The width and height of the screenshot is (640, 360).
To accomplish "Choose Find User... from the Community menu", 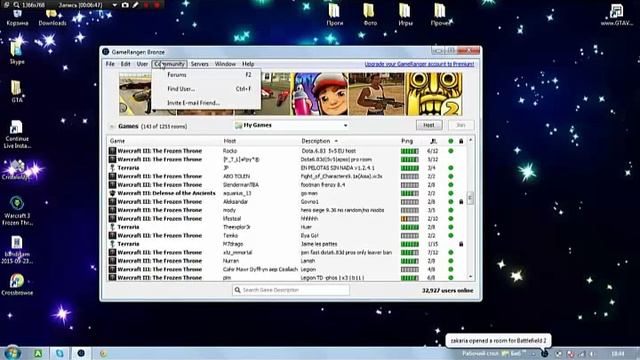I will click(x=207, y=89).
